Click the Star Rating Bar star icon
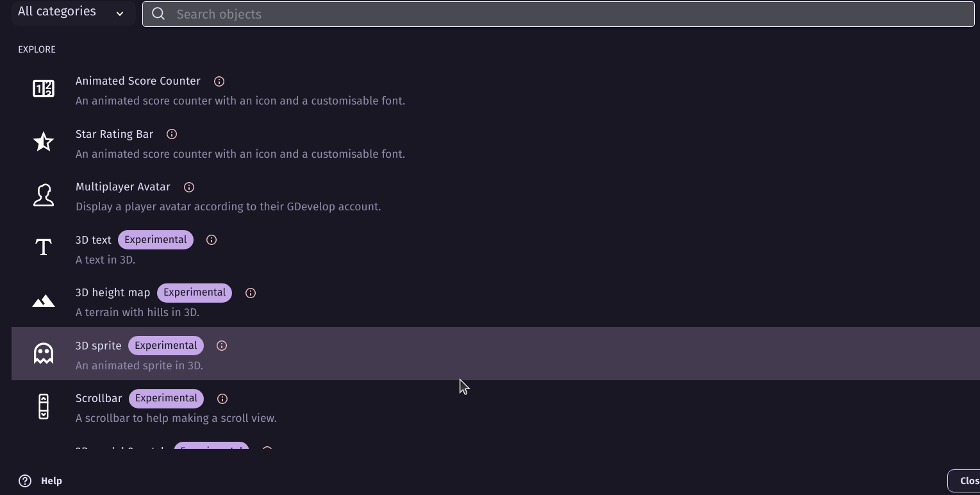The width and height of the screenshot is (980, 495). pos(44,142)
